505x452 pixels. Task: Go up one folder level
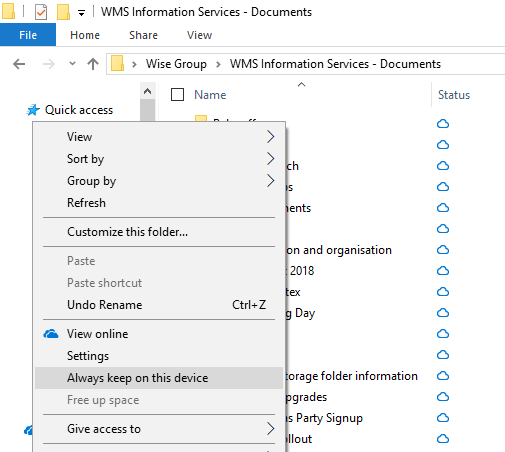(x=93, y=64)
